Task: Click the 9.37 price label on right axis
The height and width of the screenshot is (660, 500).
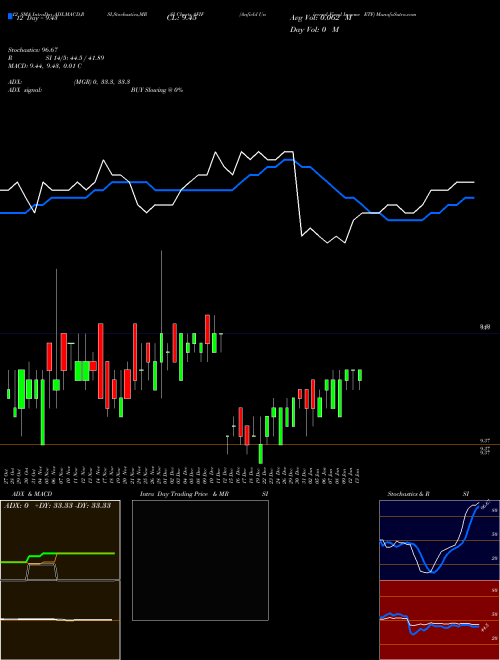Action: pos(484,440)
